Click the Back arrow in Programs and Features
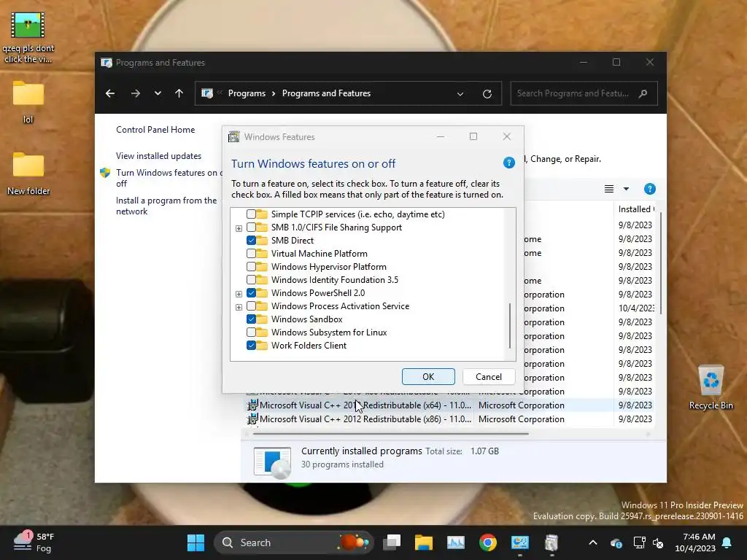This screenshot has width=747, height=560. 110,93
